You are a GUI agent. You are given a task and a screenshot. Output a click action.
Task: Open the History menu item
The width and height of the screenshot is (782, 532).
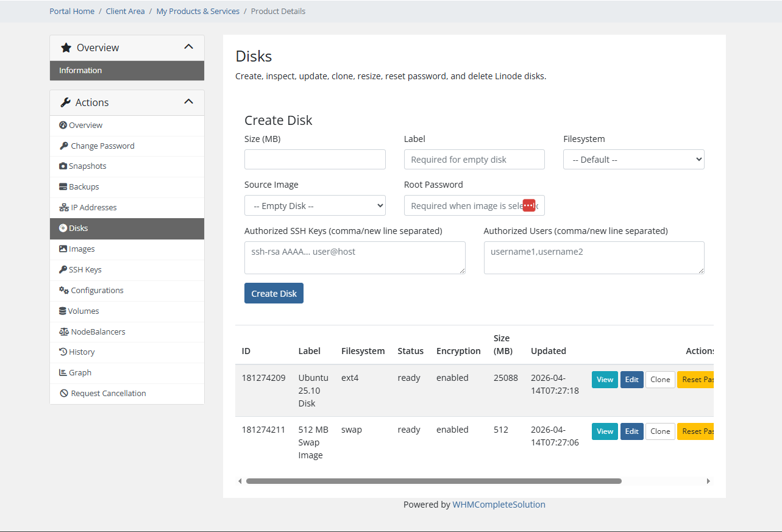click(82, 352)
